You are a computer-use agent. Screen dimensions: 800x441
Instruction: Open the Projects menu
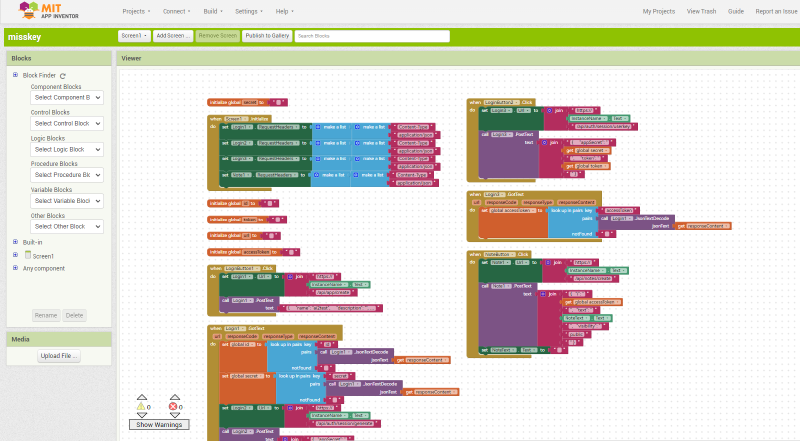point(136,11)
